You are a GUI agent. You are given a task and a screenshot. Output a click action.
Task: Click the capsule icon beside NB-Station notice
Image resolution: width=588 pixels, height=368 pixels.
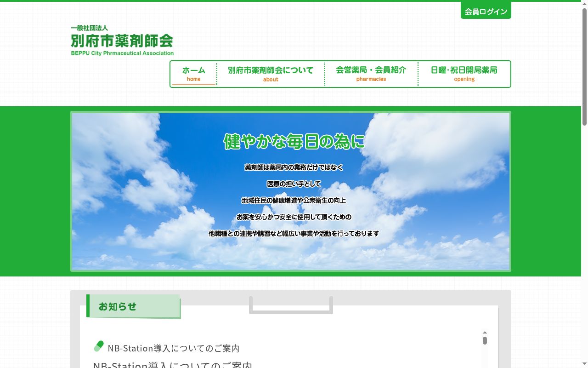tap(99, 346)
